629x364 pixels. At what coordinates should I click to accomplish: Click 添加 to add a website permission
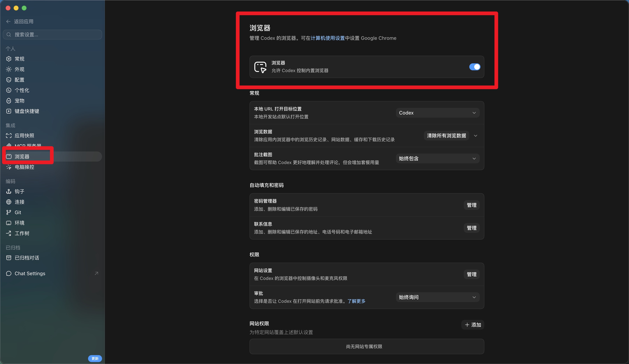point(472,325)
